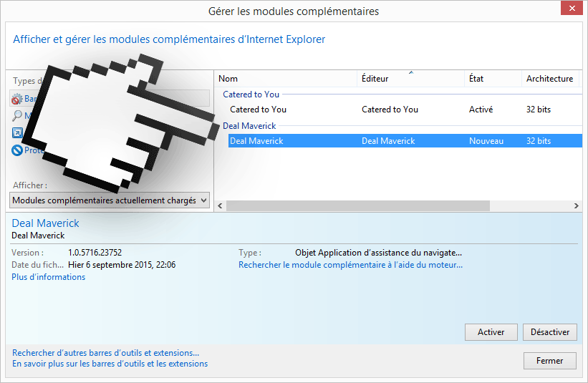Close the window with the red X
The width and height of the screenshot is (588, 383).
click(572, 9)
